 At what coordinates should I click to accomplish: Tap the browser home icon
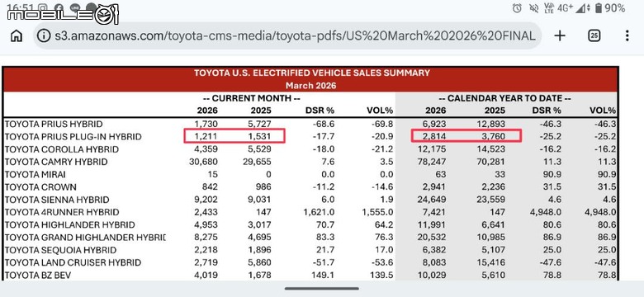pos(17,36)
